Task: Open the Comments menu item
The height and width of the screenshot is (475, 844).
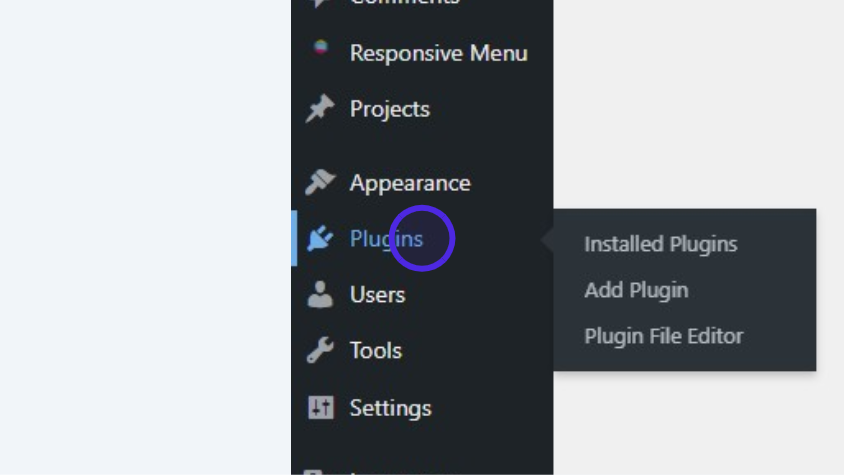Action: [x=404, y=3]
